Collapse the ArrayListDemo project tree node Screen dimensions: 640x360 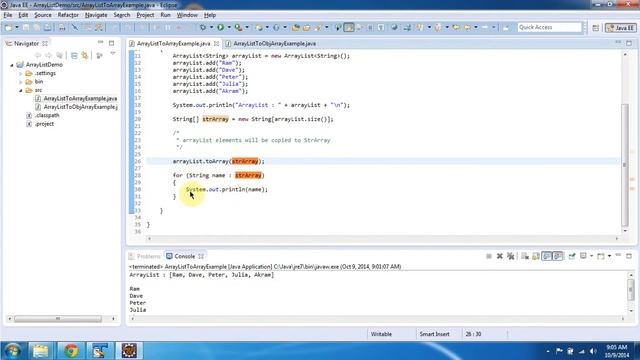12,65
